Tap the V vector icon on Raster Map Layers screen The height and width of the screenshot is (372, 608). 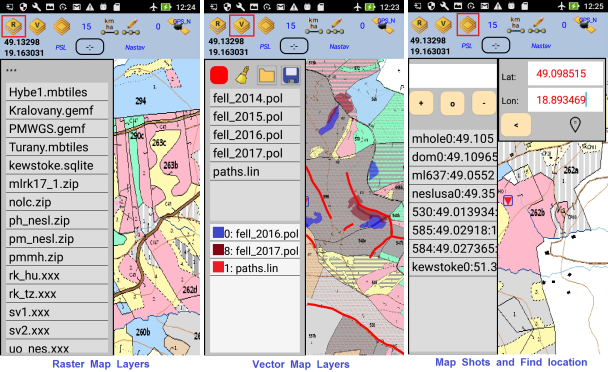(37, 26)
